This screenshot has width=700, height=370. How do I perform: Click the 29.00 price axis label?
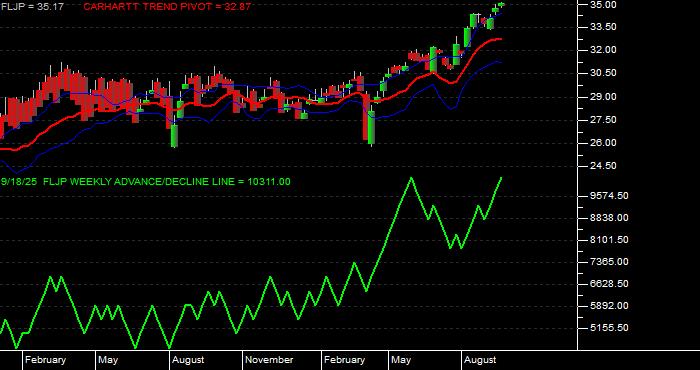coord(603,96)
